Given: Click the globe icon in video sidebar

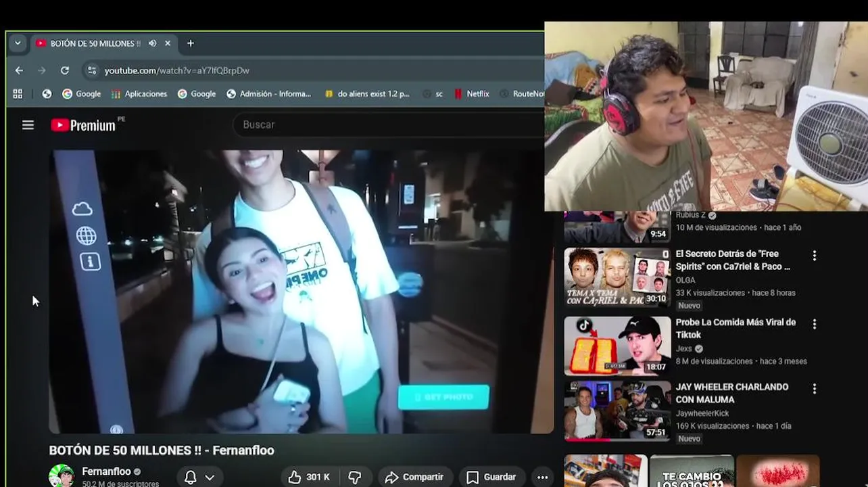Looking at the screenshot, I should point(86,235).
